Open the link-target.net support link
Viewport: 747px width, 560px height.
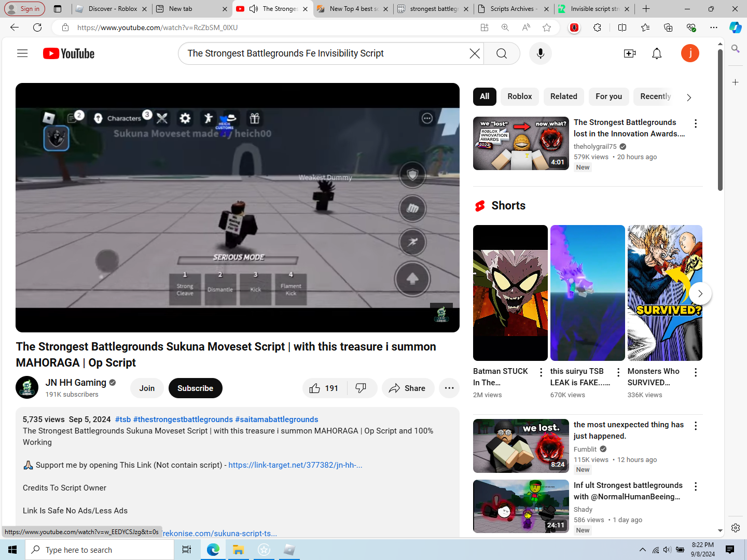coord(295,465)
